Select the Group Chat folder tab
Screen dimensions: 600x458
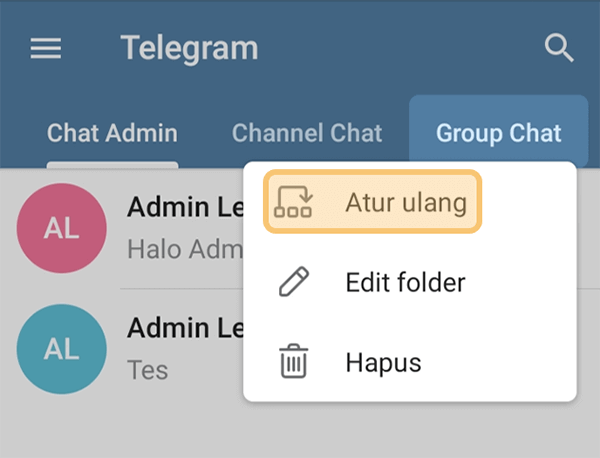(499, 132)
